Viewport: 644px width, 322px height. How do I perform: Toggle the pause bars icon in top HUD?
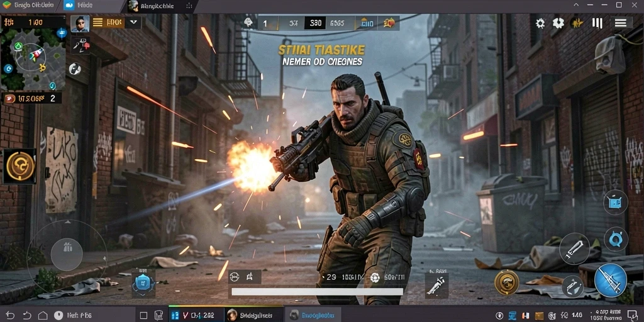tap(597, 23)
